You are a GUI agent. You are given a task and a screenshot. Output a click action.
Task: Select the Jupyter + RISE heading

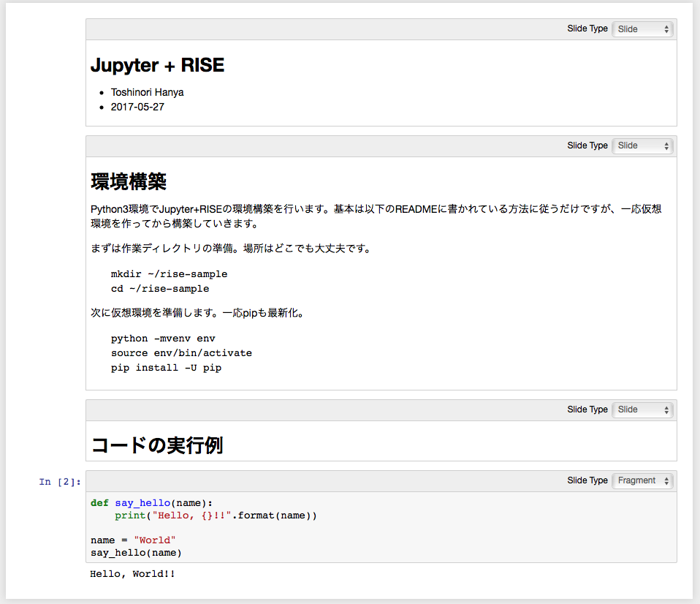[157, 66]
